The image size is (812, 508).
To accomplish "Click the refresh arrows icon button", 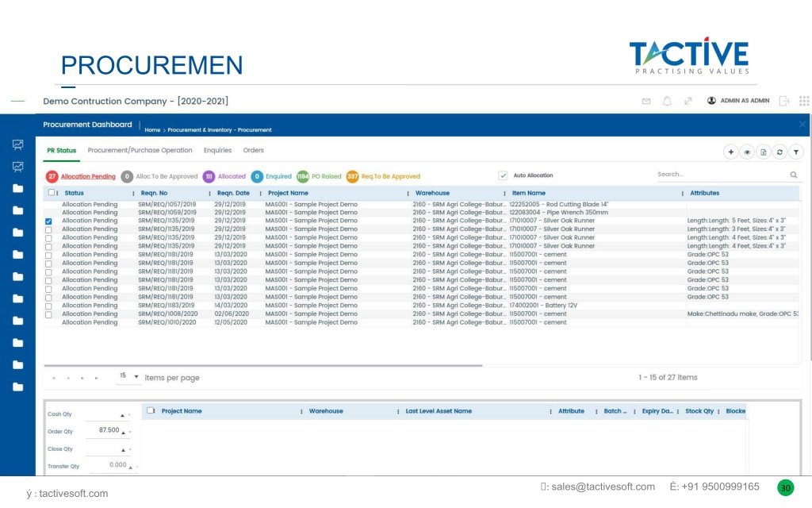I will pyautogui.click(x=779, y=152).
